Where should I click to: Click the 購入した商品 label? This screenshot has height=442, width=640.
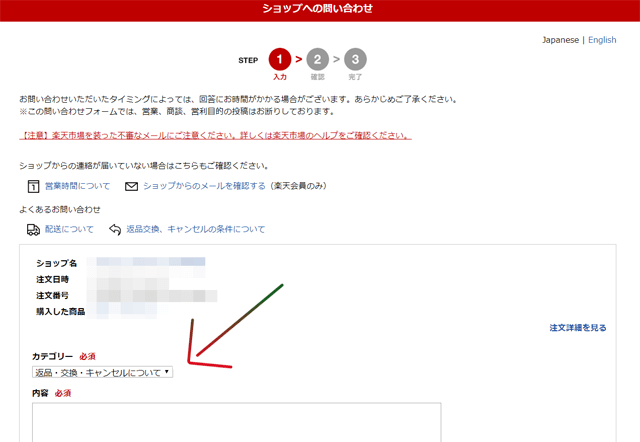[60, 312]
